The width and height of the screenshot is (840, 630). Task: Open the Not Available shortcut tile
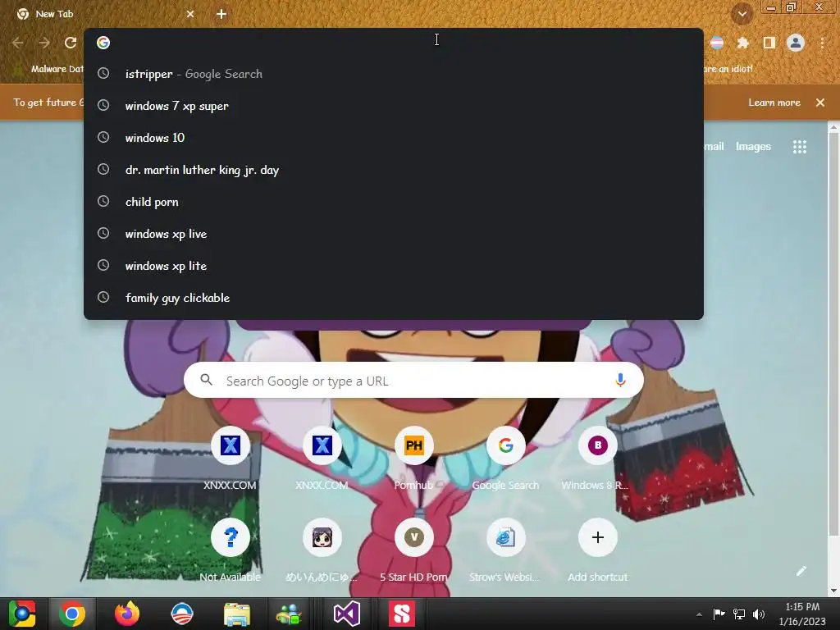tap(230, 550)
